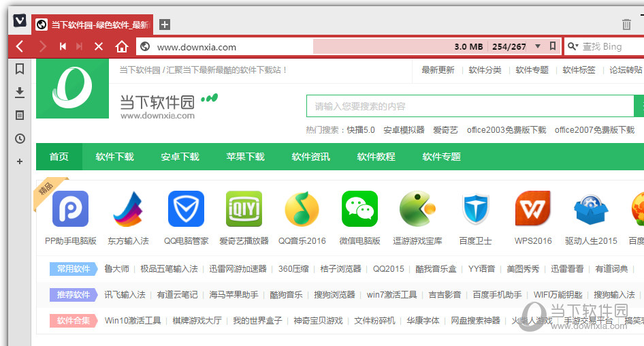
Task: Click page load progress 254/267 indicator
Action: point(509,46)
